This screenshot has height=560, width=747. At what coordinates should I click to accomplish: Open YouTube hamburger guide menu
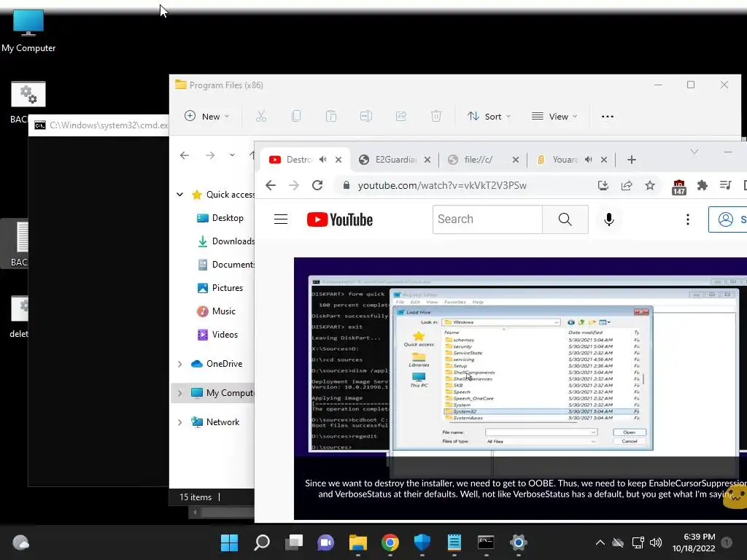[281, 219]
